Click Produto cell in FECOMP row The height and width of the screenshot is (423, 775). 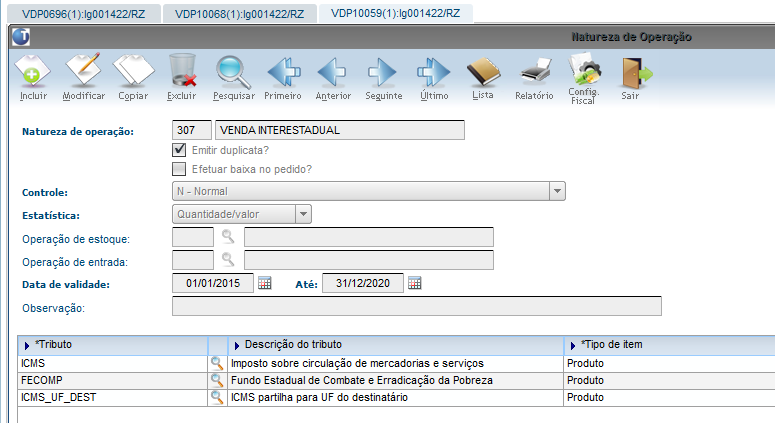point(669,380)
